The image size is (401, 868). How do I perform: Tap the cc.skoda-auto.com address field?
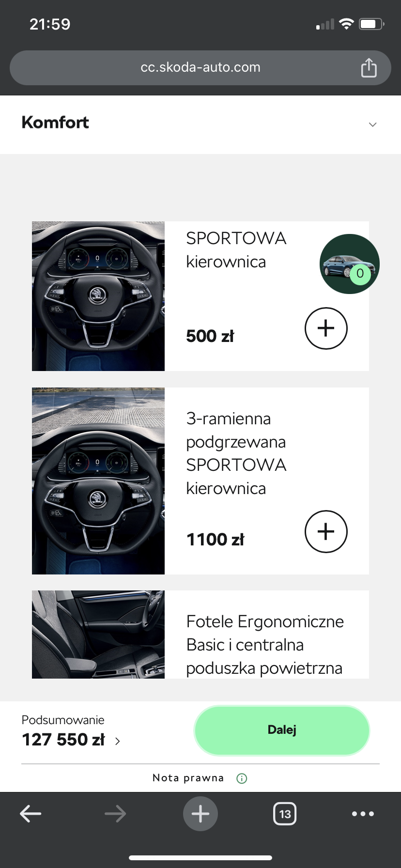tap(200, 68)
